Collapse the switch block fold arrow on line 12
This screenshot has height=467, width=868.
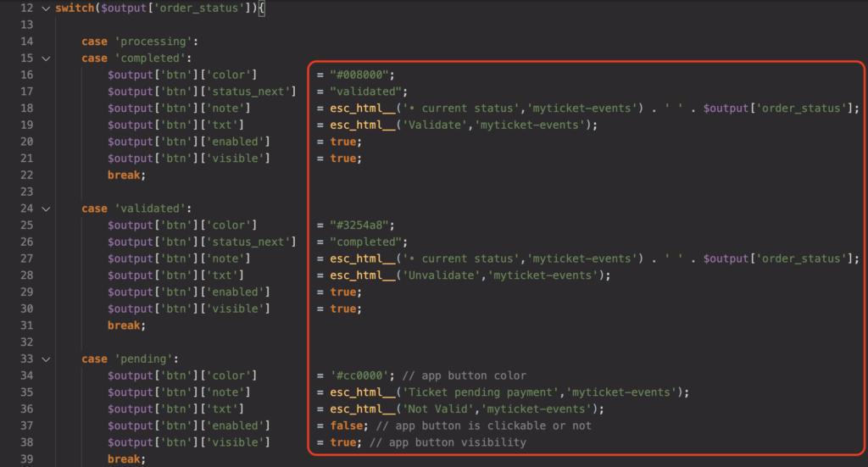coord(46,8)
